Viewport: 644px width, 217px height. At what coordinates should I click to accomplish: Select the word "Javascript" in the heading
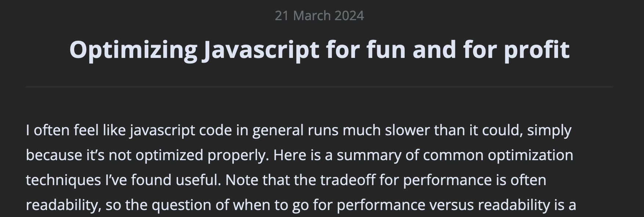tap(261, 50)
